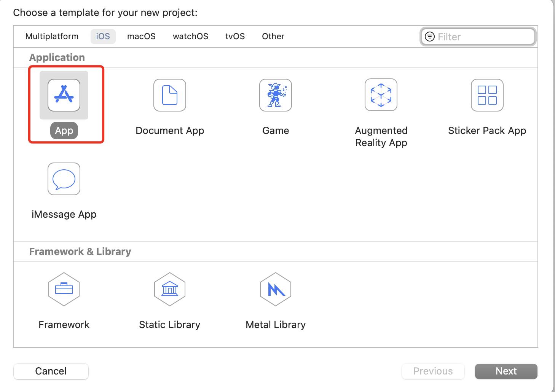Pick the Game template icon
Screen dimensions: 555x392
click(276, 95)
